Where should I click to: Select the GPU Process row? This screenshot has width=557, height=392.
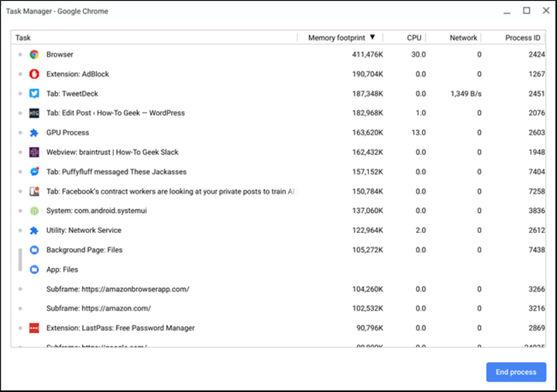click(x=278, y=132)
